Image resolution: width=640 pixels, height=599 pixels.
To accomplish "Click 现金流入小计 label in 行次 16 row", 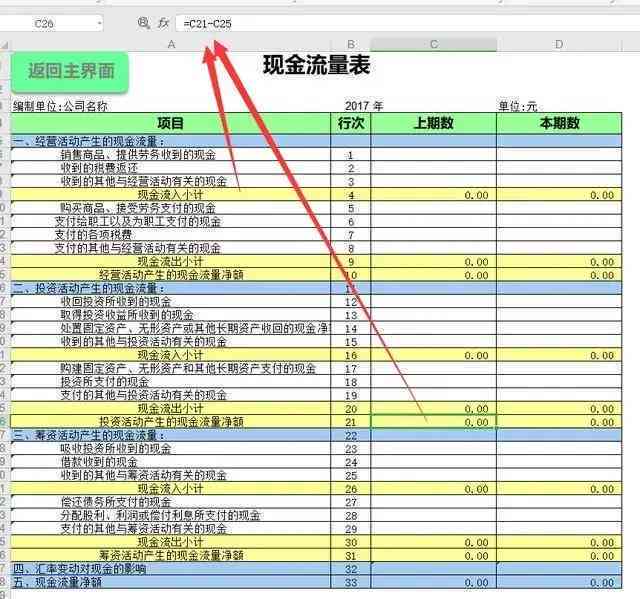I will pos(170,355).
